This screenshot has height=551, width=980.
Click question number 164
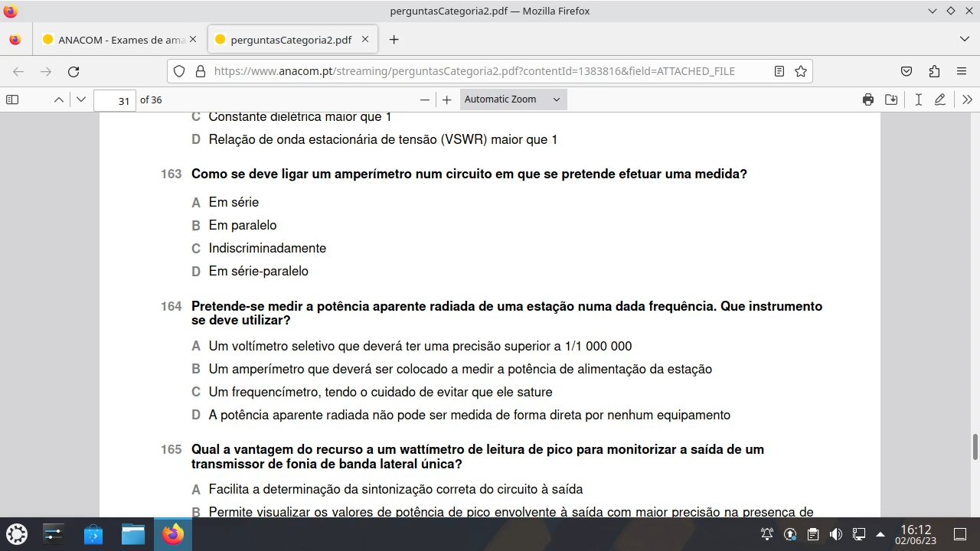pos(171,306)
